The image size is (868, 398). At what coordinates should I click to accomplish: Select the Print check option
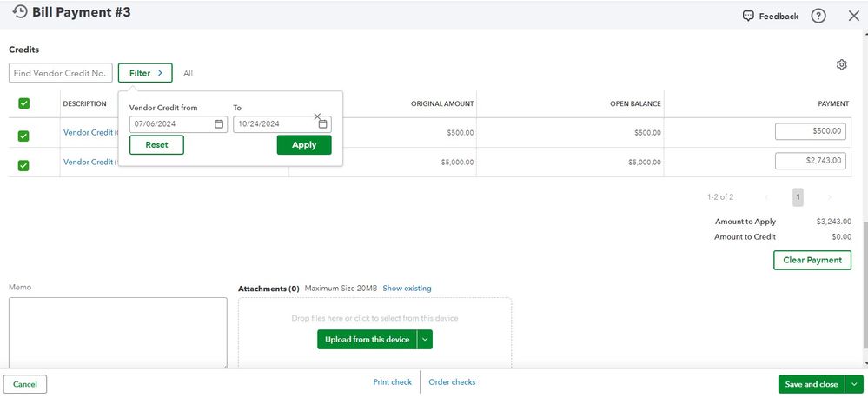[392, 382]
